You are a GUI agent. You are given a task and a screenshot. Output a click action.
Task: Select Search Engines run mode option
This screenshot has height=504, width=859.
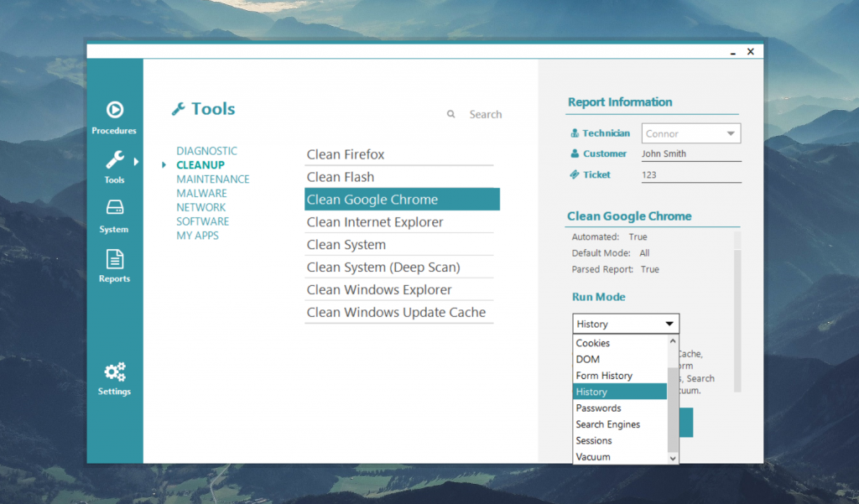[620, 424]
